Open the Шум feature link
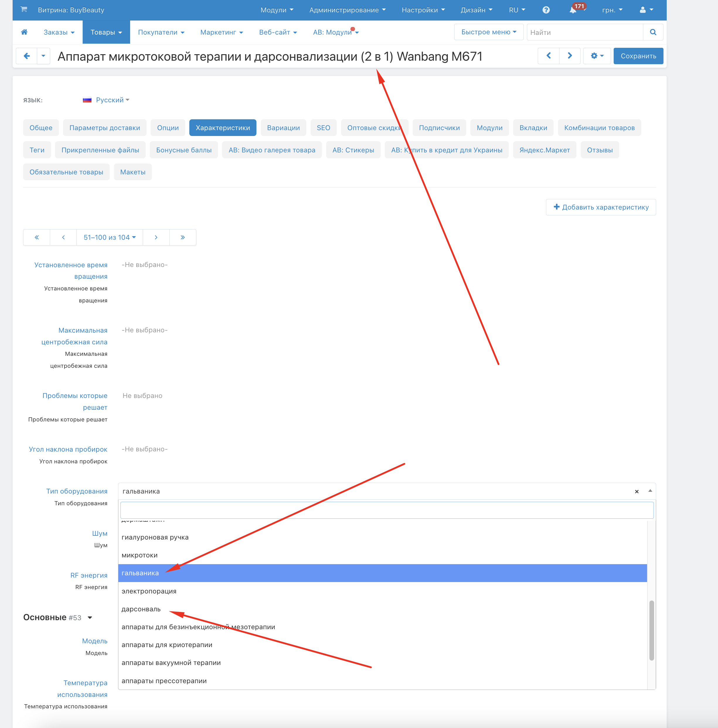Screen dimensions: 718x728 point(100,534)
